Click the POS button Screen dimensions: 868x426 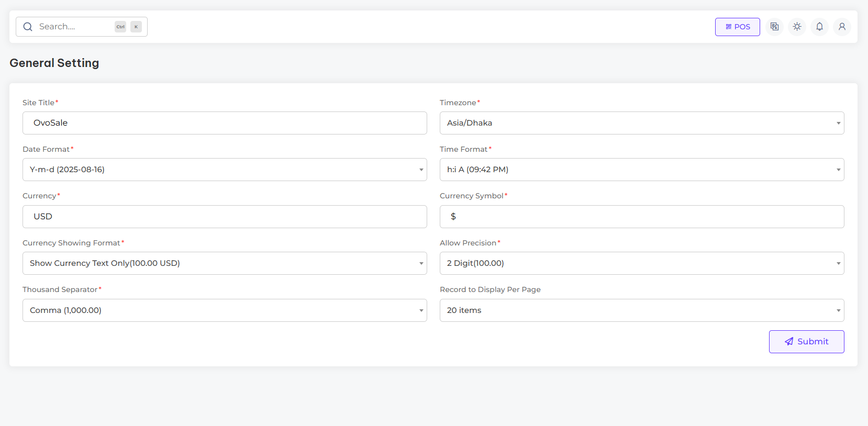(737, 27)
